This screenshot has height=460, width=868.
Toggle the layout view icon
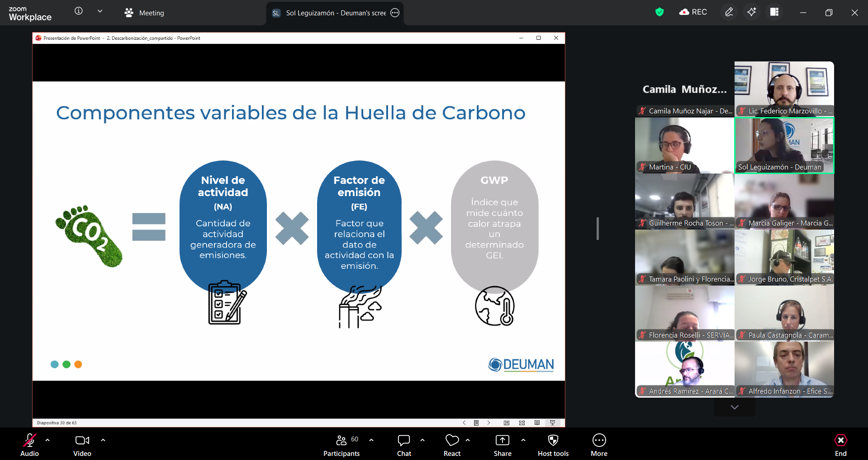774,12
